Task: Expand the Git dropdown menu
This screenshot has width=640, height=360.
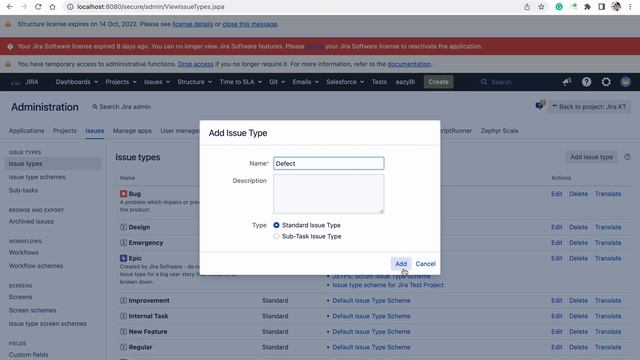Action: 277,82
